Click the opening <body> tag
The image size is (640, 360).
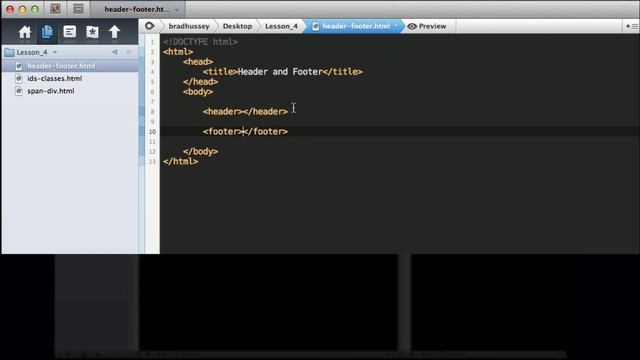pyautogui.click(x=198, y=92)
